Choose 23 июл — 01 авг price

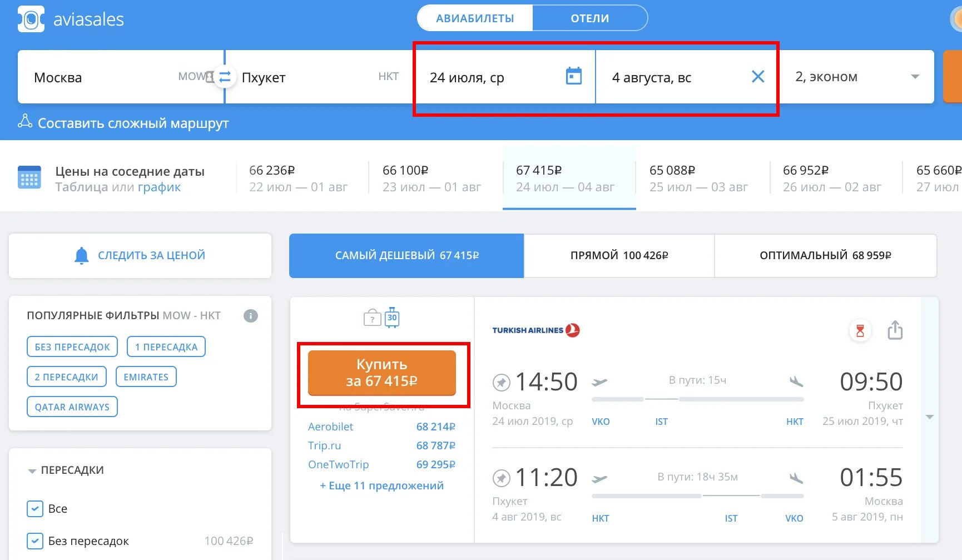[x=435, y=178]
